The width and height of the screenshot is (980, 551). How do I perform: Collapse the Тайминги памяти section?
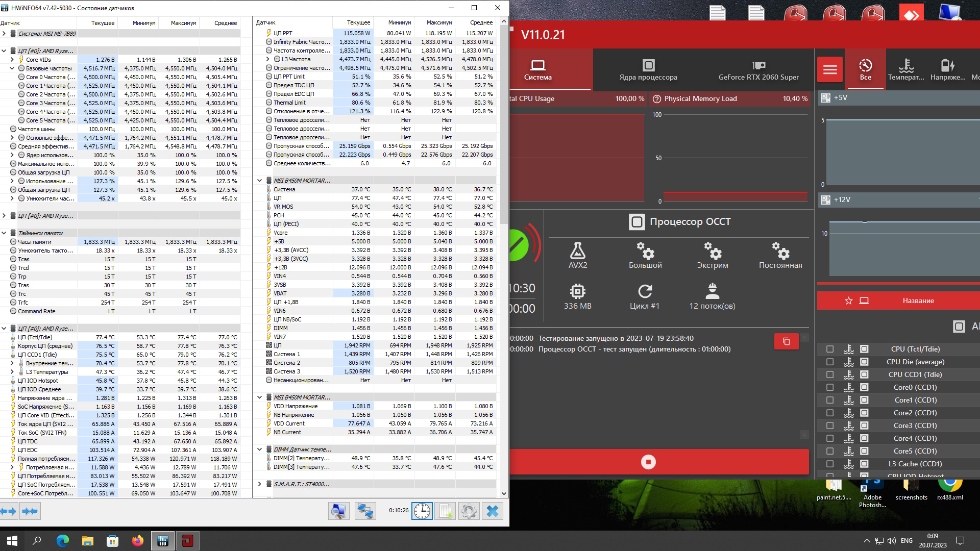click(4, 233)
